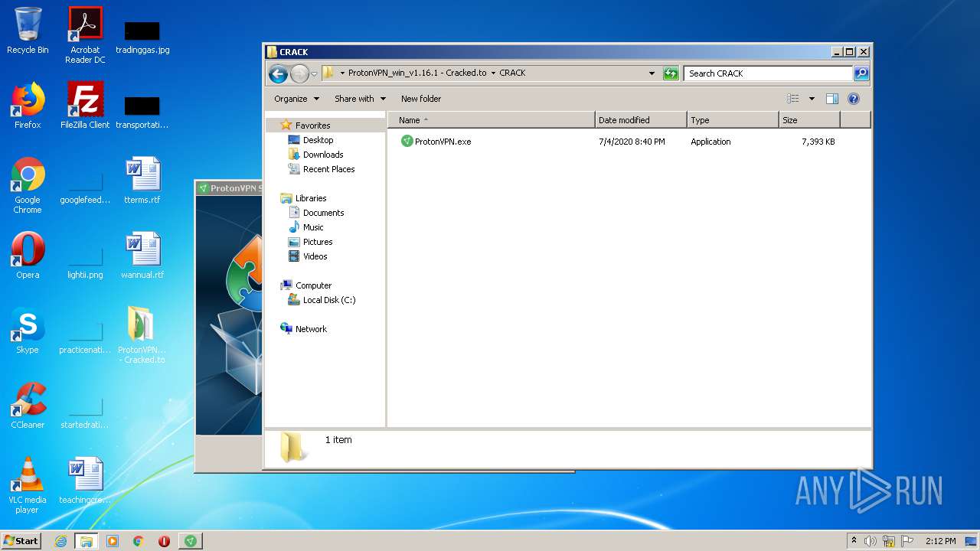Select the ProtonVPN.exe file
980x551 pixels.
pos(436,142)
